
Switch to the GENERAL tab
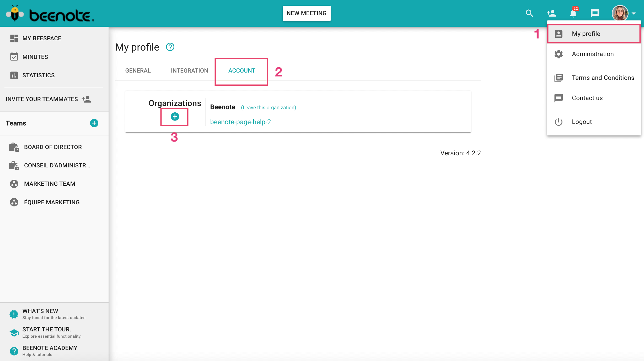tap(138, 70)
